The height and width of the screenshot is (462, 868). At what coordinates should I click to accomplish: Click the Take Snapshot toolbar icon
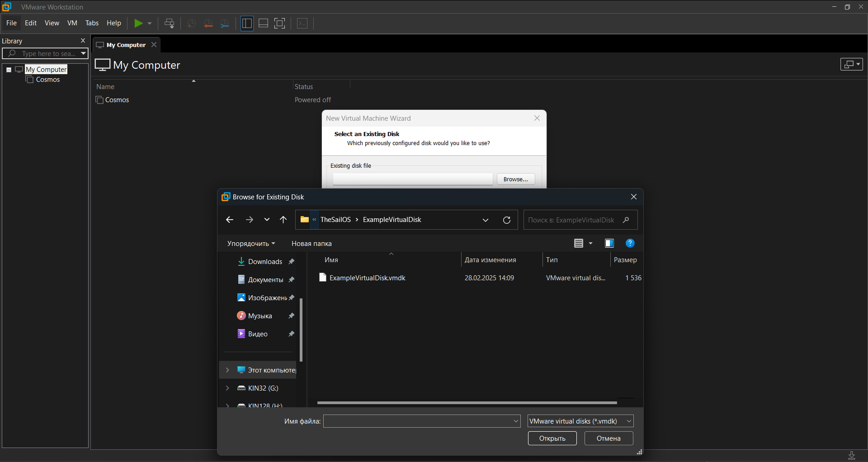191,24
